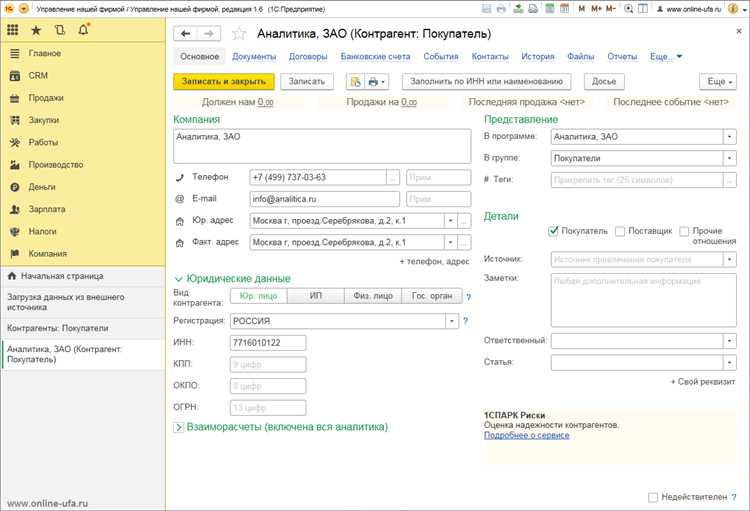Screen dimensions: 750x511
Task: Click the phone handset icon
Action: point(179,178)
